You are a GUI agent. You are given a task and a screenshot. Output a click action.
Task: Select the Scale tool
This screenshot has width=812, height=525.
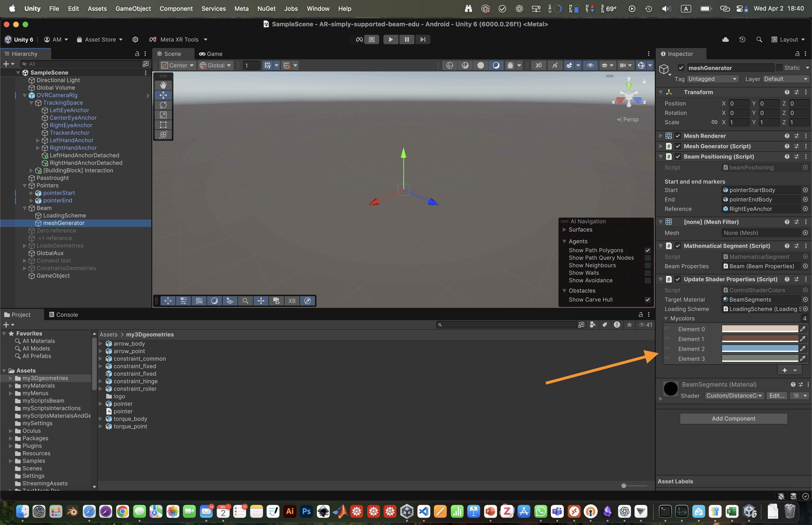coord(163,115)
